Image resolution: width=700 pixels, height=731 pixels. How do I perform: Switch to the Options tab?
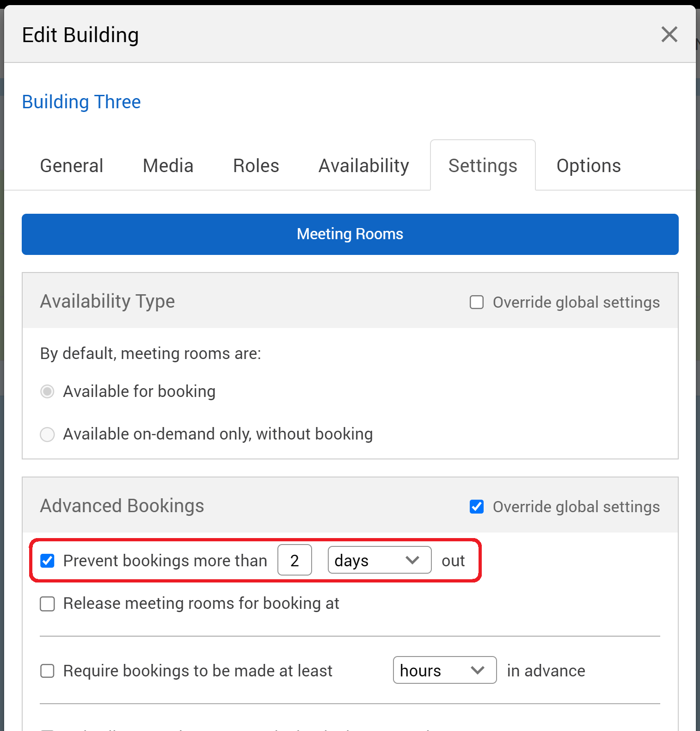point(588,166)
